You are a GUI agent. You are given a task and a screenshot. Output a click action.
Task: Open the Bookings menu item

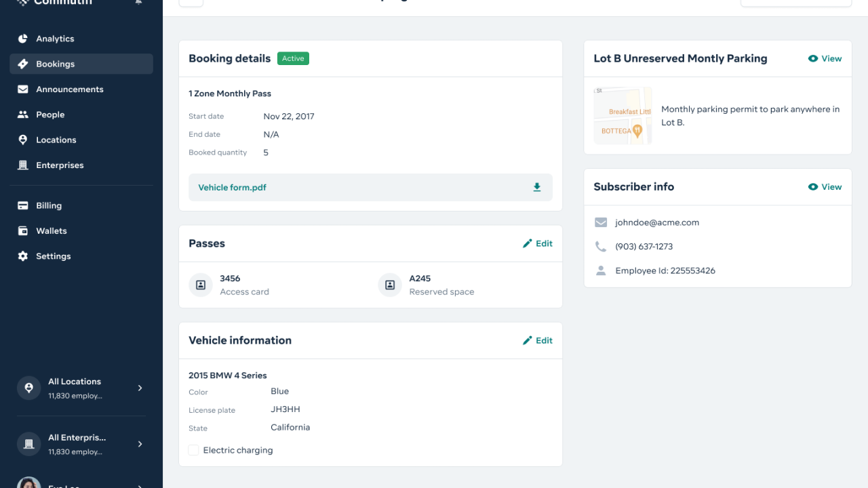coord(56,64)
